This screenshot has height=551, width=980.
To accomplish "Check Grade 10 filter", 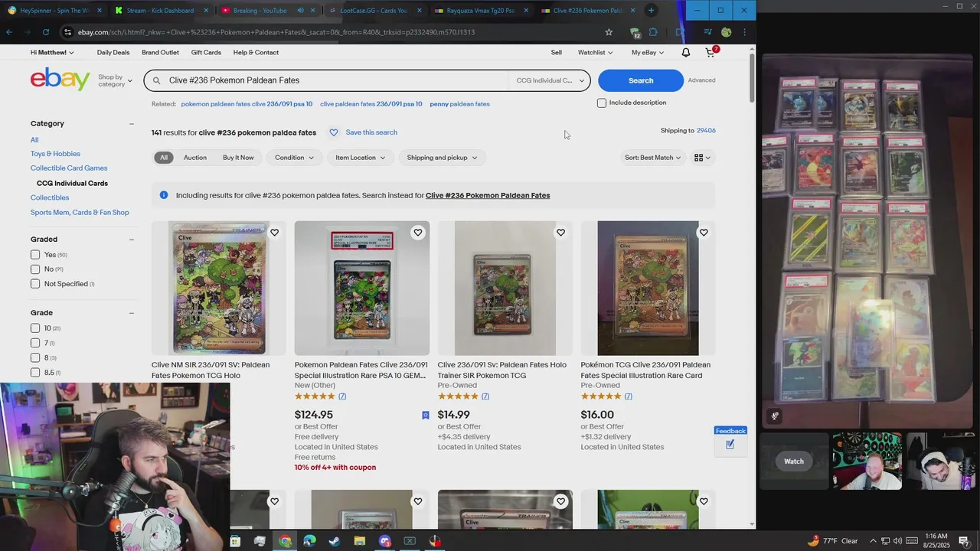I will [x=35, y=328].
